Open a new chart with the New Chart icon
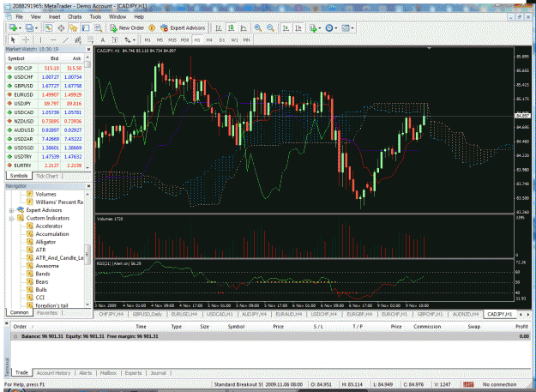The width and height of the screenshot is (536, 392). (14, 28)
